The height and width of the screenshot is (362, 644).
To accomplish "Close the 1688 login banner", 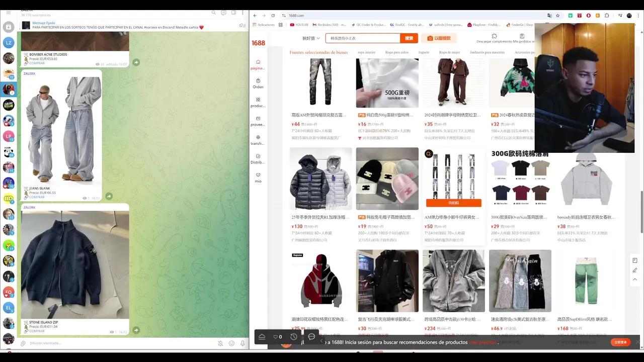I will (x=637, y=342).
